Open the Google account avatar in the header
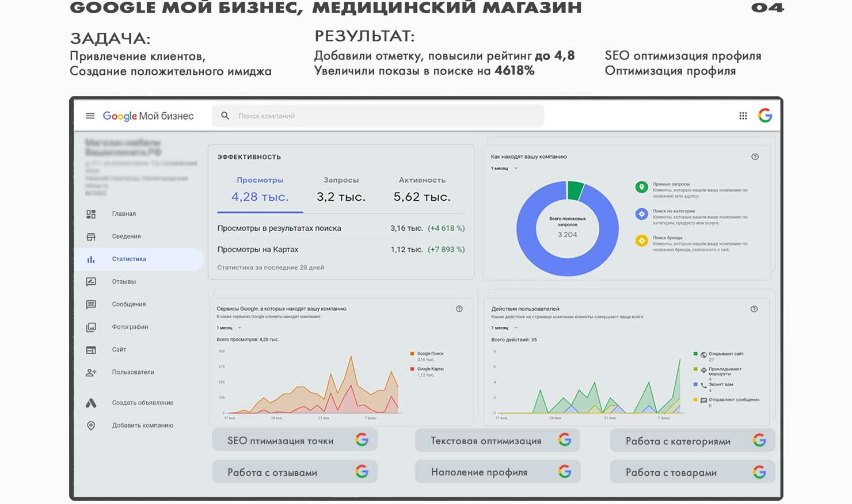 click(x=765, y=116)
